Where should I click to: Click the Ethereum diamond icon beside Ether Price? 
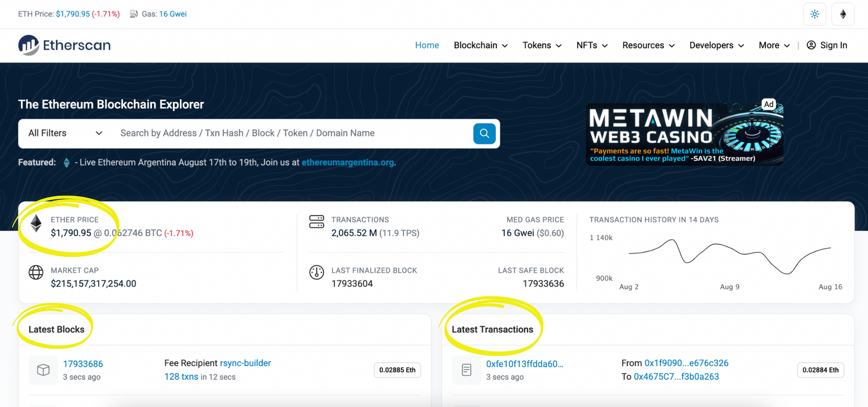[36, 223]
